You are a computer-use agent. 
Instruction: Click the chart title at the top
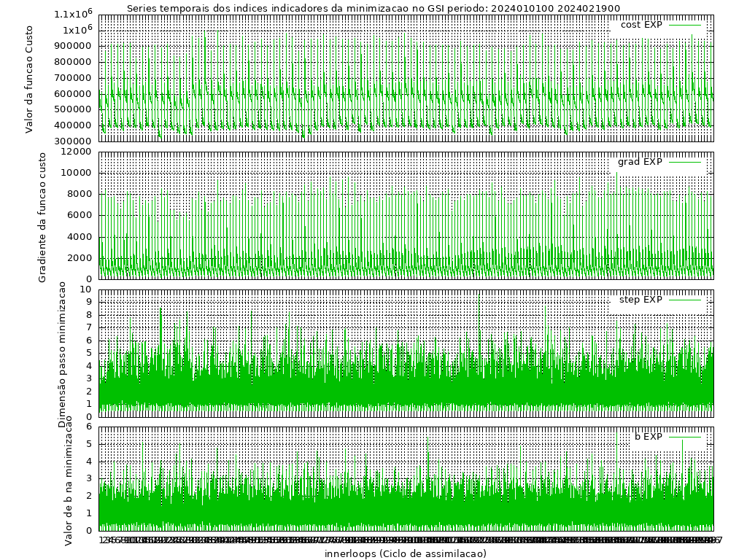373,9
